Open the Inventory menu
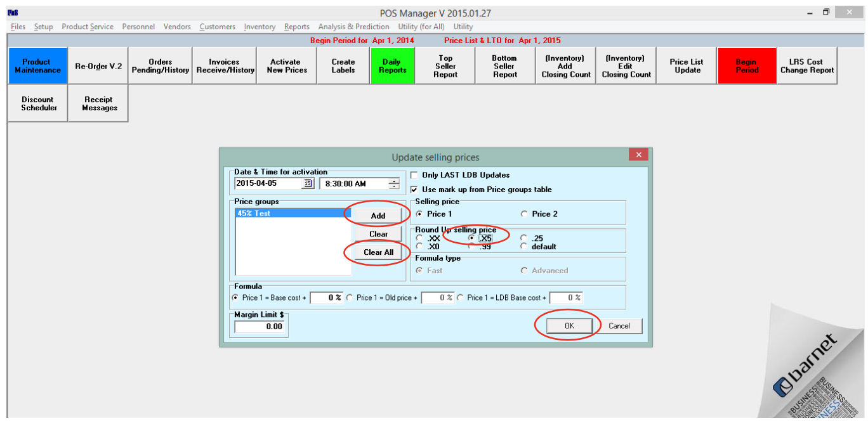The width and height of the screenshot is (868, 421). (260, 27)
